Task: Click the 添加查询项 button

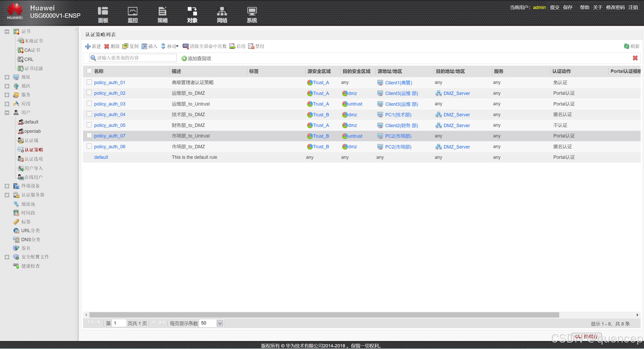Action: [x=196, y=58]
